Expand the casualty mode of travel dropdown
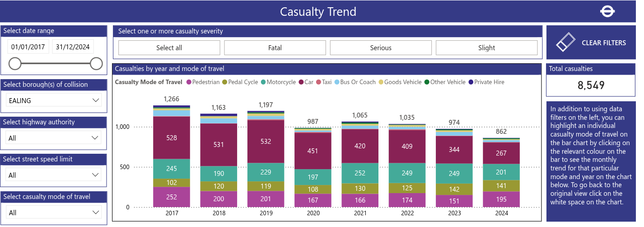 54,213
